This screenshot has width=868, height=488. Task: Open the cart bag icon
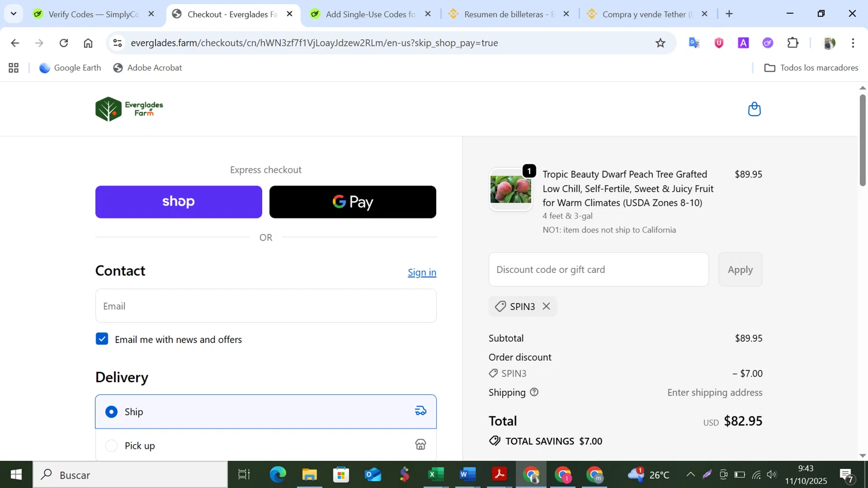point(754,109)
